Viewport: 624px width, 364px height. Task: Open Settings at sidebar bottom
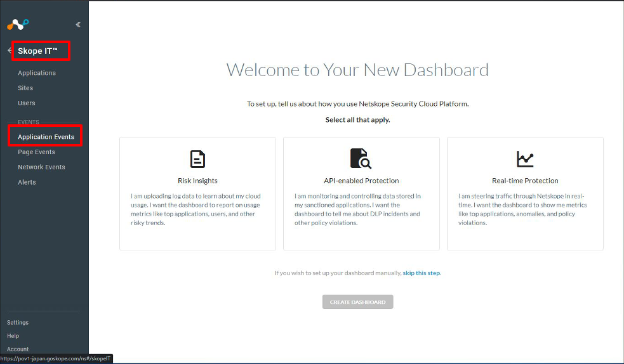point(18,322)
